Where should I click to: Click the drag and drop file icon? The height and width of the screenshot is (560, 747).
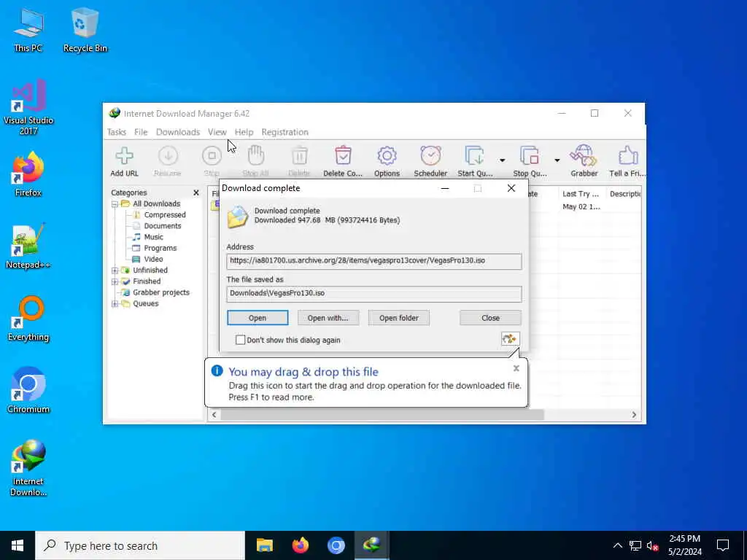point(510,338)
